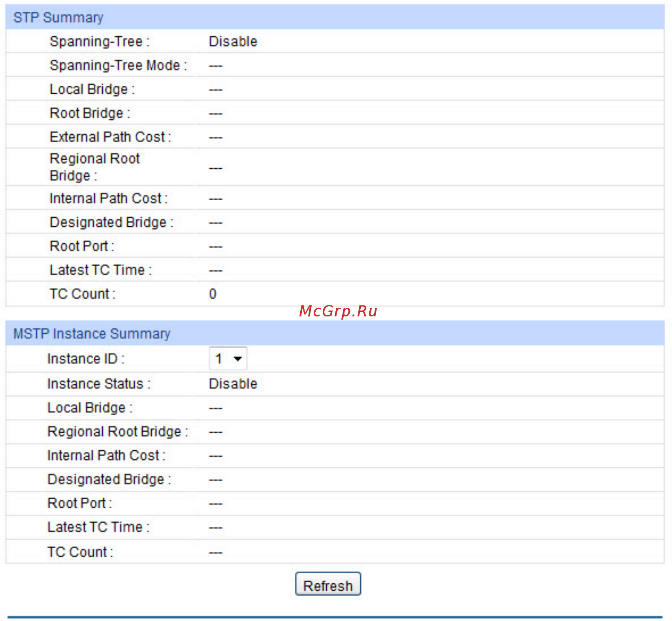
Task: Click Root Port label in MSTP Instance Summary
Action: (79, 503)
